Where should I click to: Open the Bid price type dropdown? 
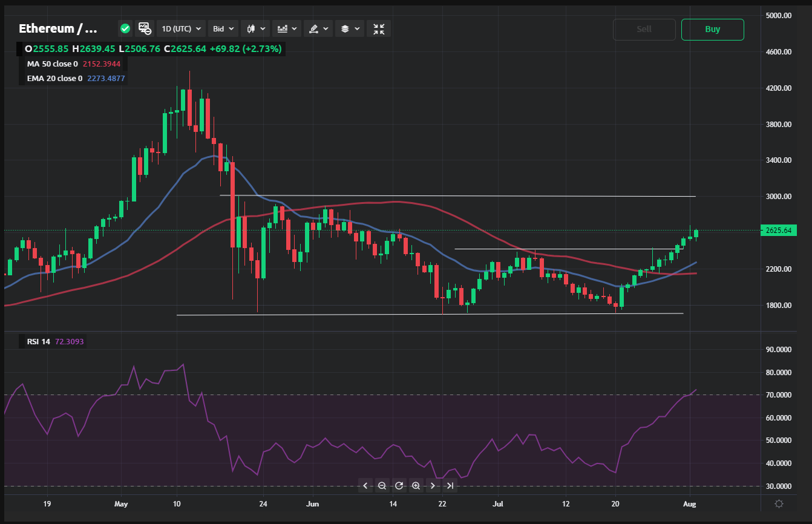tap(223, 28)
